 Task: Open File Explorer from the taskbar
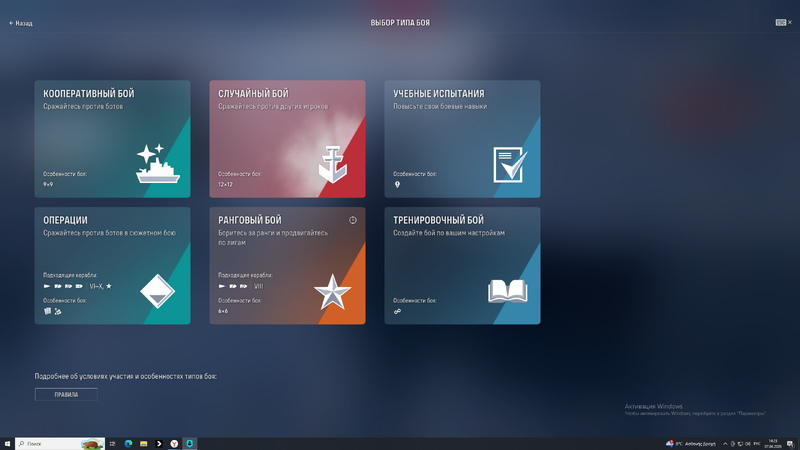point(143,444)
